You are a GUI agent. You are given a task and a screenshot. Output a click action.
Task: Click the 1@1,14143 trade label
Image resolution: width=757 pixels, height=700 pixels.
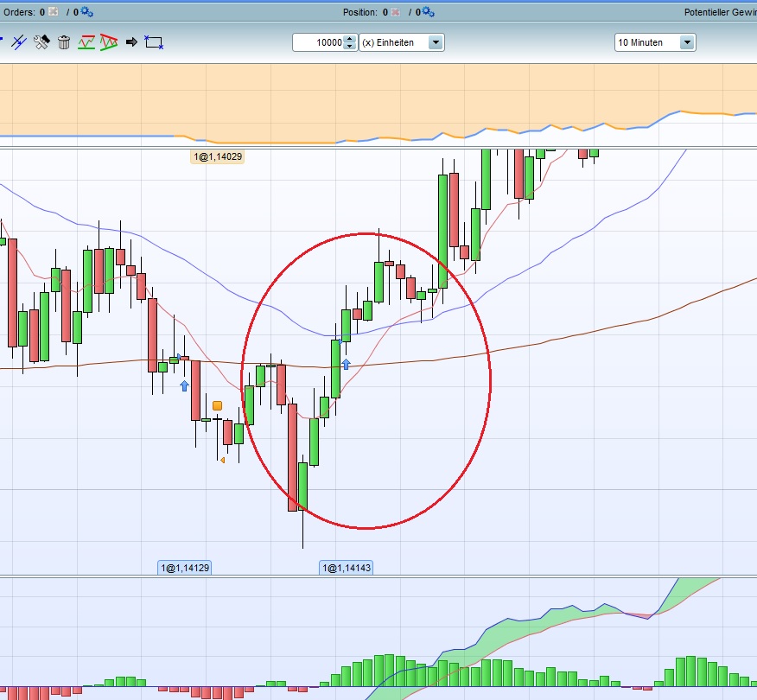347,568
